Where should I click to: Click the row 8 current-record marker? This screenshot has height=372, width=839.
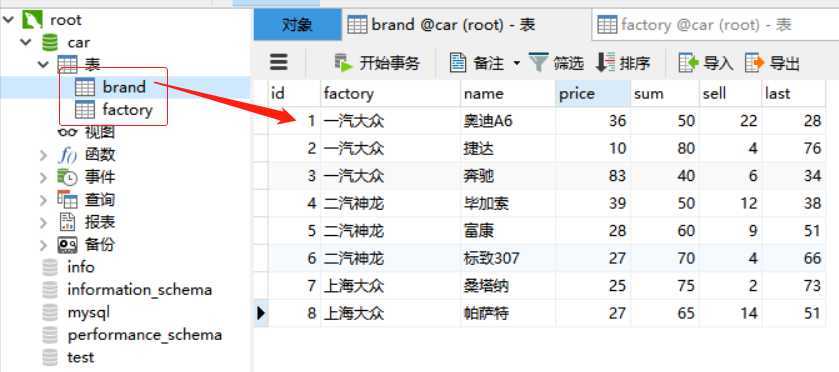261,313
